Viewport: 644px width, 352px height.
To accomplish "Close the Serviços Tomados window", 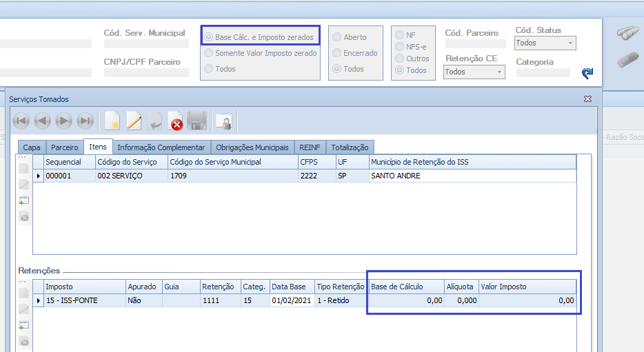I will click(x=587, y=99).
